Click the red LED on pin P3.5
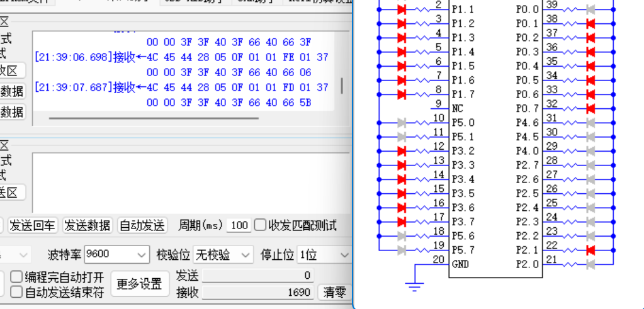The height and width of the screenshot is (309, 644). (x=402, y=193)
